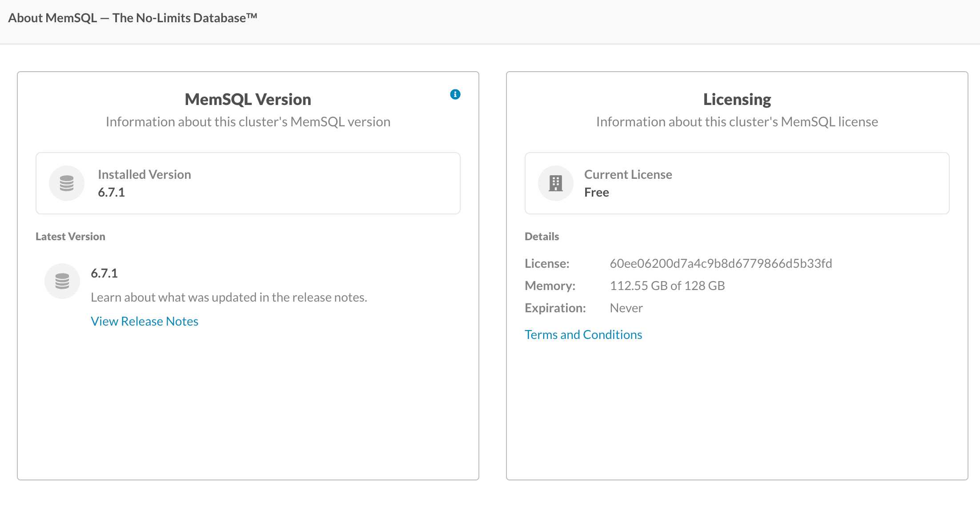Click the Licensing heading
The image size is (980, 508).
[x=737, y=99]
